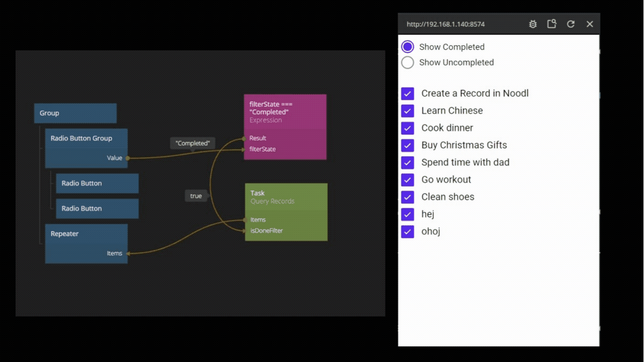The image size is (644, 362).
Task: Close the preview window
Action: coord(589,24)
